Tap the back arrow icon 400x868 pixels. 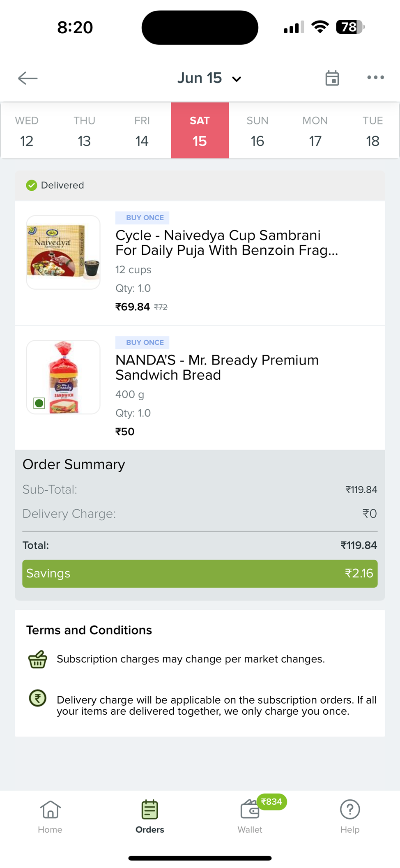[x=28, y=78]
